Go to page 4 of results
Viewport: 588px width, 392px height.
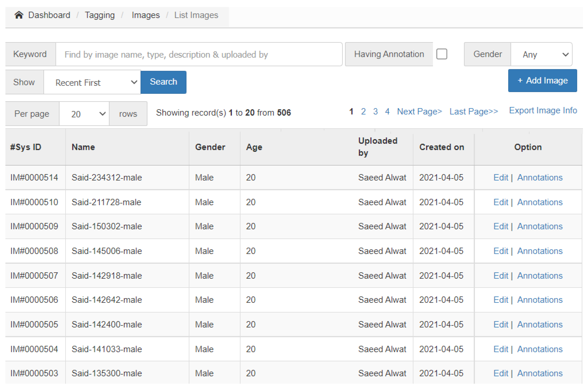387,111
